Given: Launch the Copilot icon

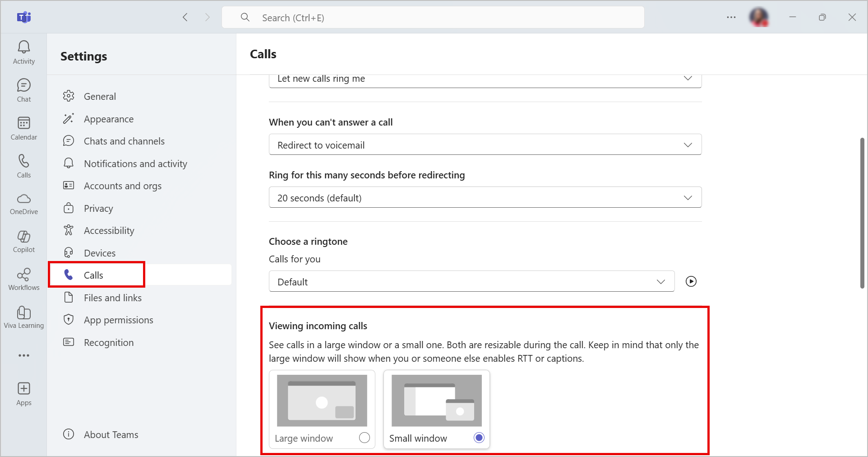Looking at the screenshot, I should (24, 237).
